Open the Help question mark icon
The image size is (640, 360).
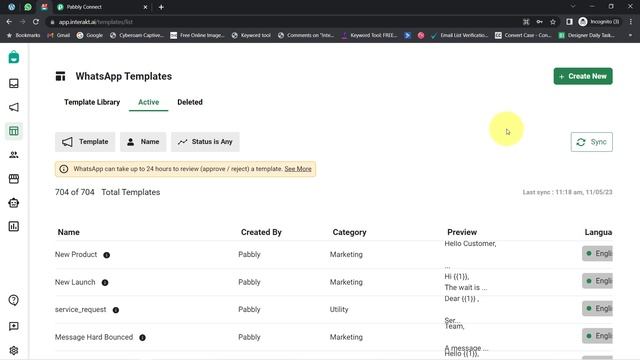coord(13,300)
